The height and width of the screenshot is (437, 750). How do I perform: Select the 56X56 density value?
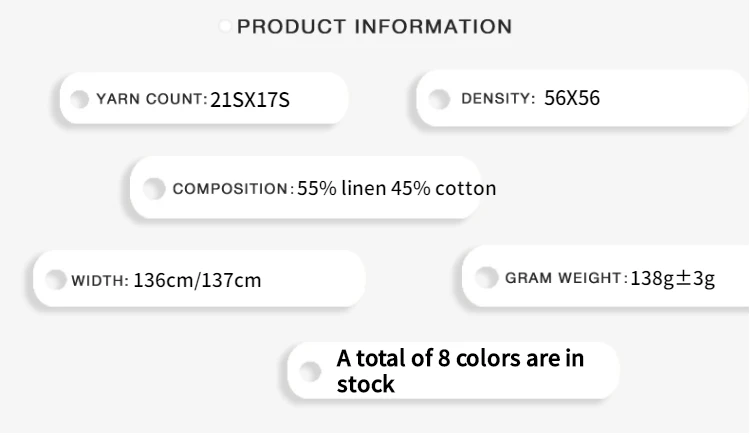[x=572, y=98]
